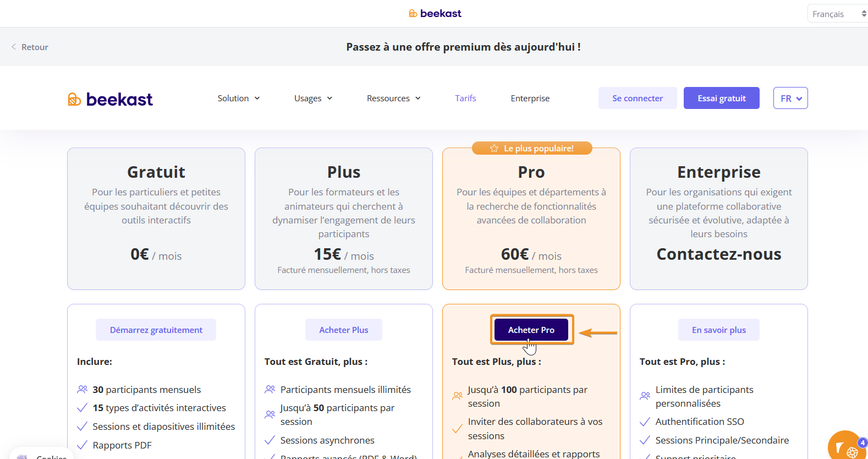The image size is (868, 459).
Task: Expand the Solution dropdown menu
Action: click(x=239, y=98)
